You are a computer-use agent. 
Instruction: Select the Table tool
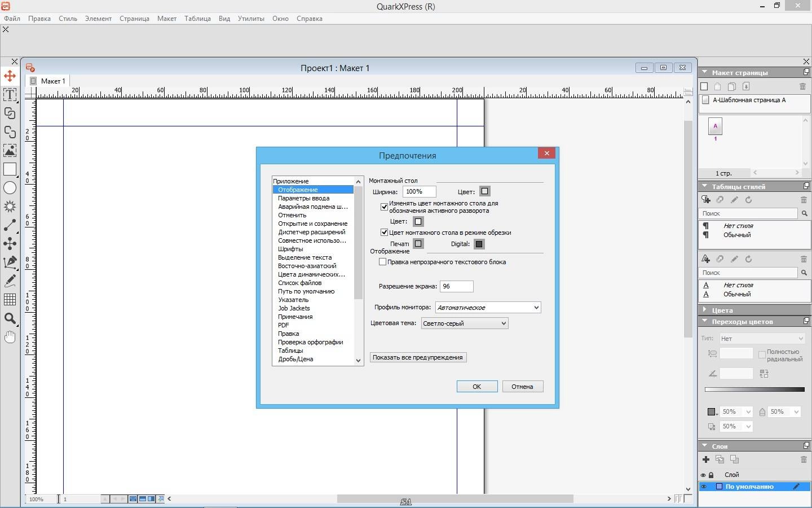(10, 299)
